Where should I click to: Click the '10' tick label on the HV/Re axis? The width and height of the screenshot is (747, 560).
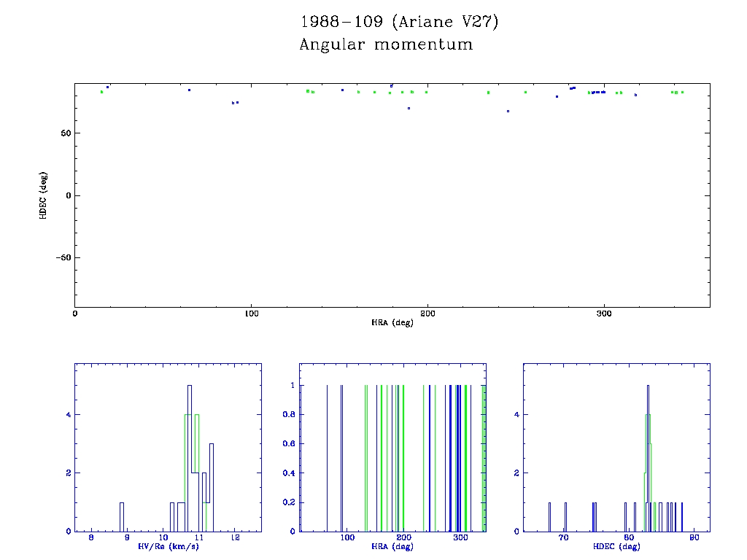click(163, 537)
